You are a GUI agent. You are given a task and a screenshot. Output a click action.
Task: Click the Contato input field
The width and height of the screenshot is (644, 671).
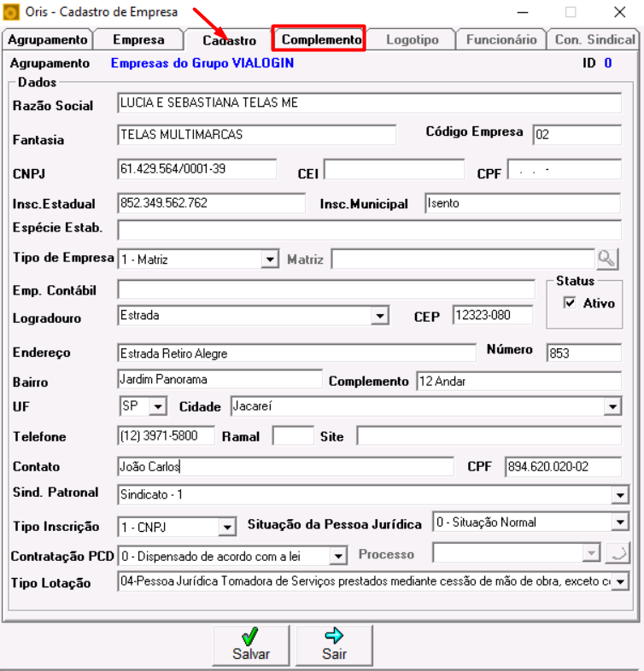click(285, 466)
